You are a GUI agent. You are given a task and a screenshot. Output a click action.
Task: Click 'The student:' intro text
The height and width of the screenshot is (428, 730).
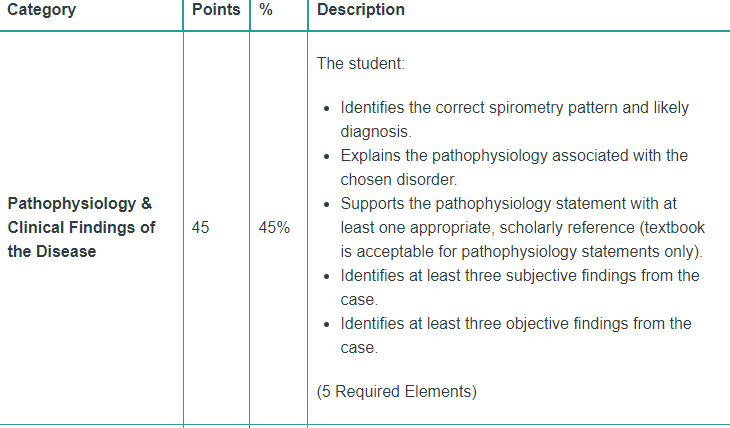click(361, 63)
